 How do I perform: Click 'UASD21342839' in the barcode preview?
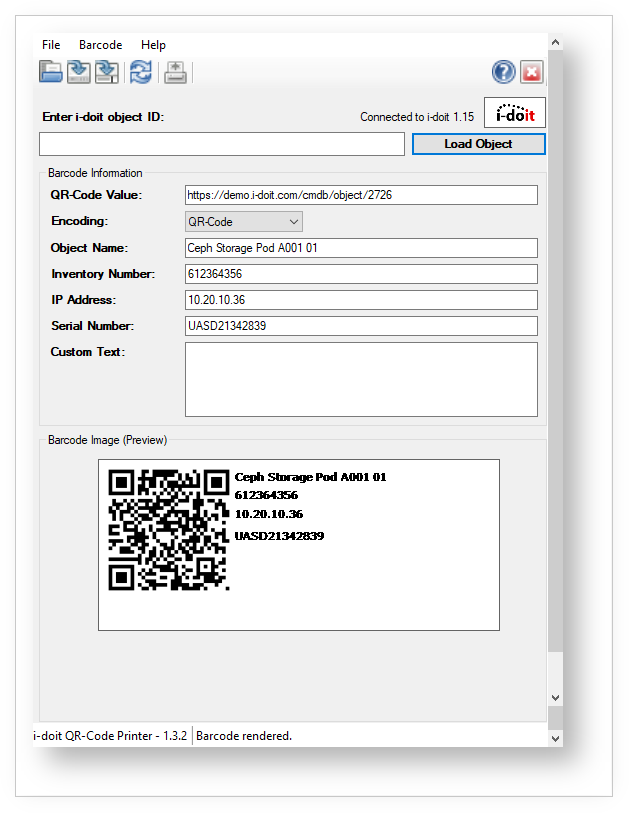pyautogui.click(x=279, y=536)
